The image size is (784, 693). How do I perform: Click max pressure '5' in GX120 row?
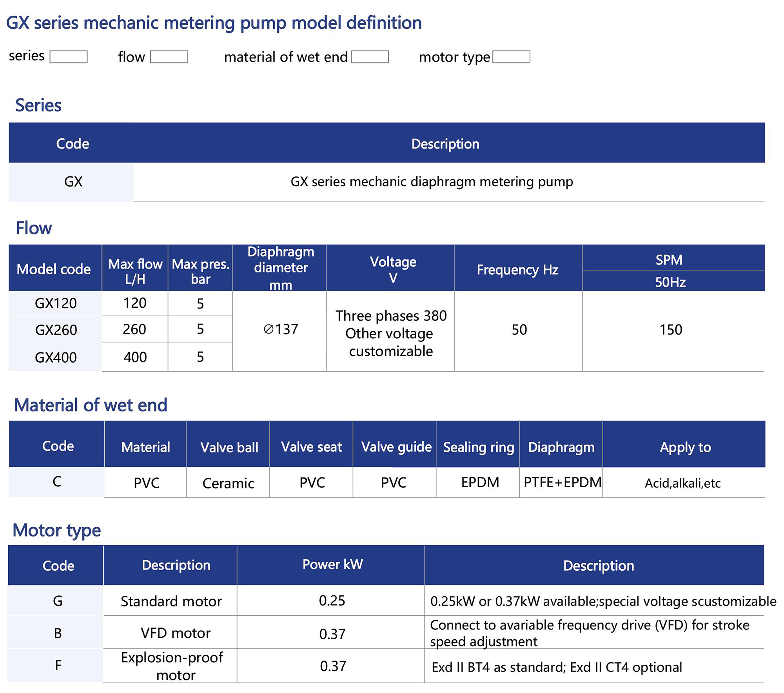[200, 304]
